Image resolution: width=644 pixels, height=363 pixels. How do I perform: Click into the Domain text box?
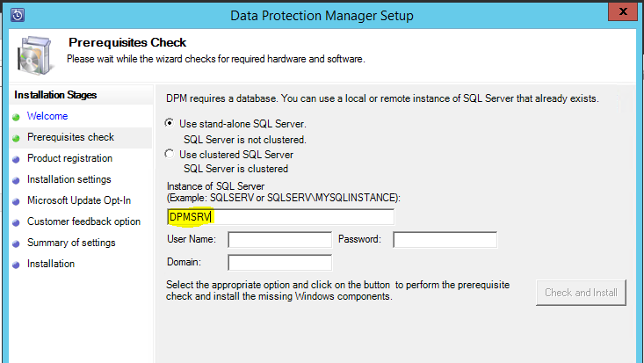click(x=279, y=263)
